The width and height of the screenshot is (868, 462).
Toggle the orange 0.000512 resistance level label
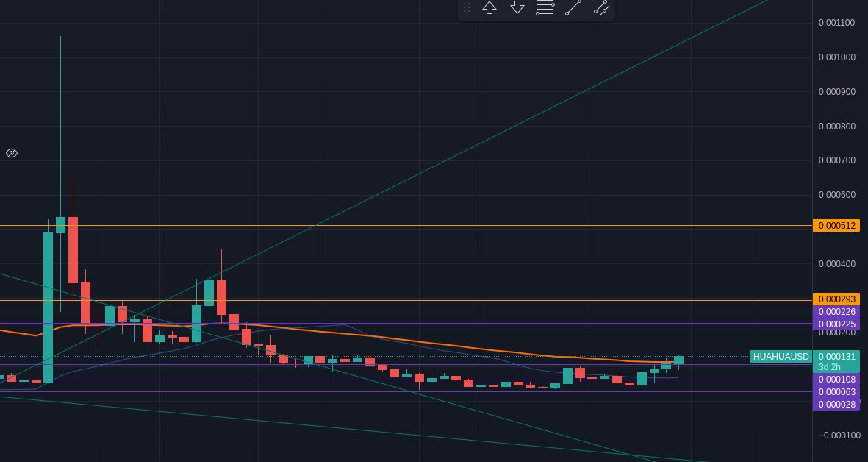836,226
